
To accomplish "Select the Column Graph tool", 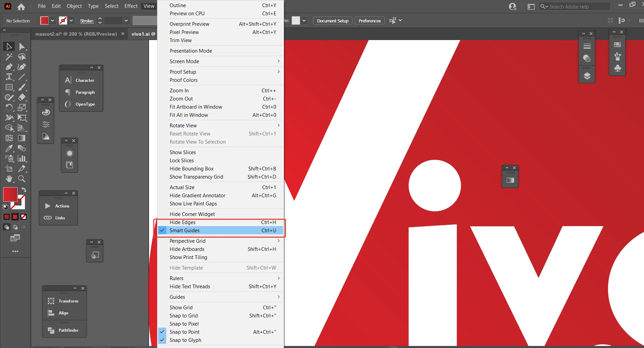I will [x=22, y=159].
